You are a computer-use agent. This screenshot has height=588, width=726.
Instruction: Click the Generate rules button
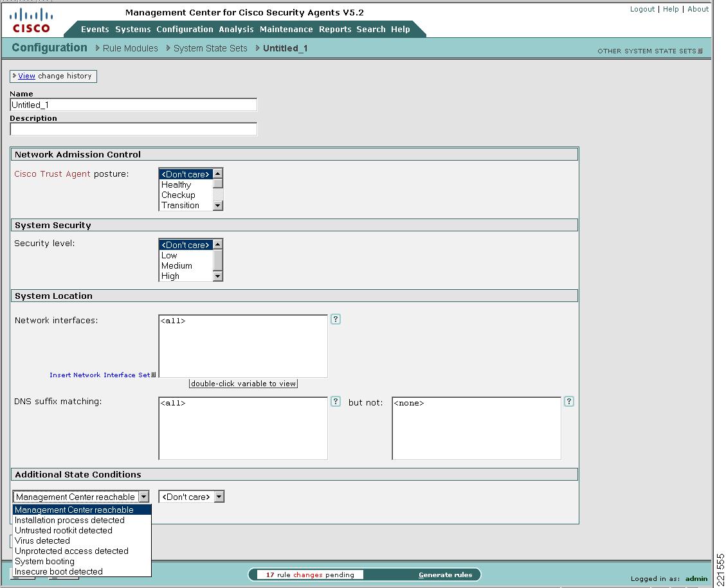tap(446, 575)
